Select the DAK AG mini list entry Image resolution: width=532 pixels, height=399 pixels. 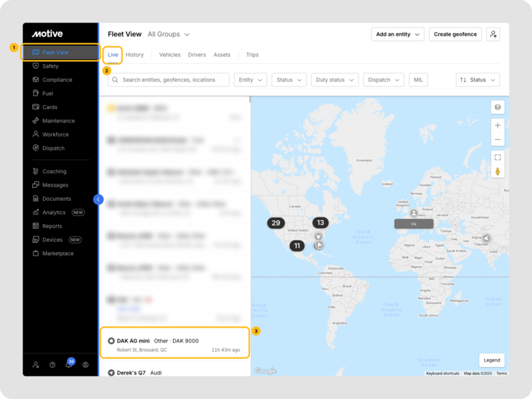[x=174, y=344]
